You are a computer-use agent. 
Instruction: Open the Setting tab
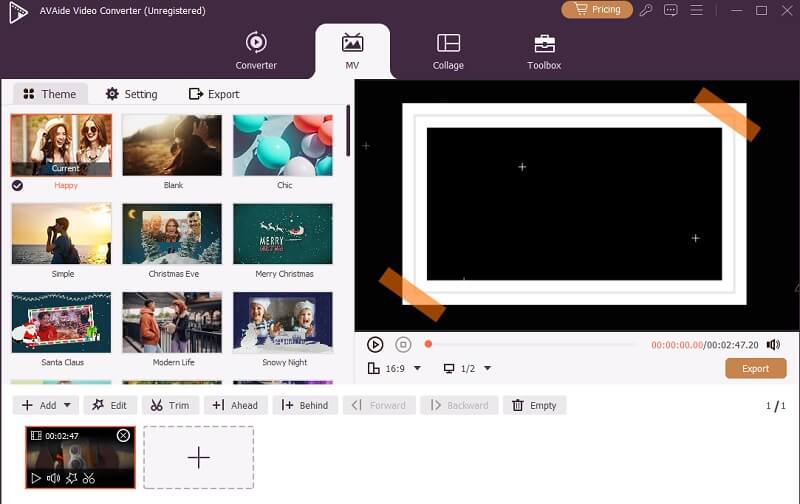tap(131, 94)
